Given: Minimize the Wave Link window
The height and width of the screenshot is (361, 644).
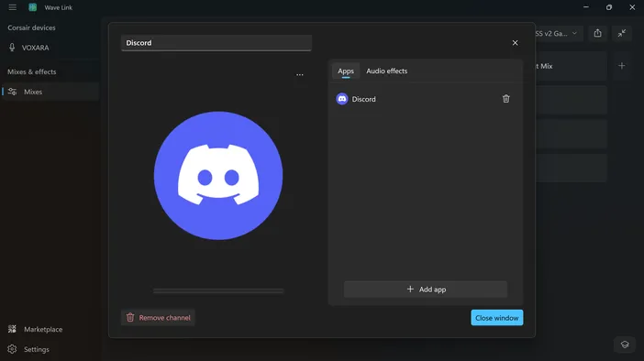Looking at the screenshot, I should click(585, 7).
